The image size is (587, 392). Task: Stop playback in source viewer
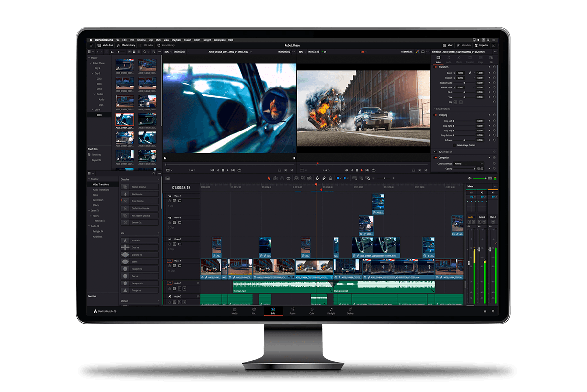(x=223, y=170)
